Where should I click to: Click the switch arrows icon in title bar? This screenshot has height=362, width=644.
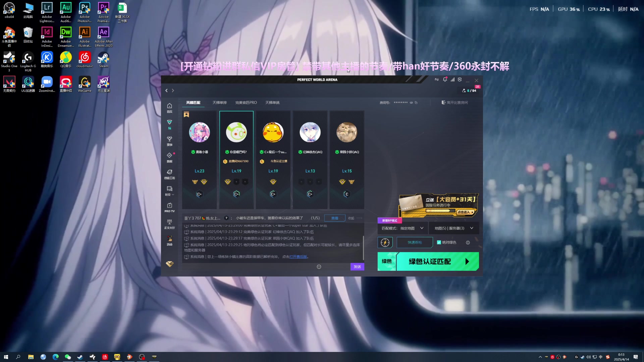436,80
